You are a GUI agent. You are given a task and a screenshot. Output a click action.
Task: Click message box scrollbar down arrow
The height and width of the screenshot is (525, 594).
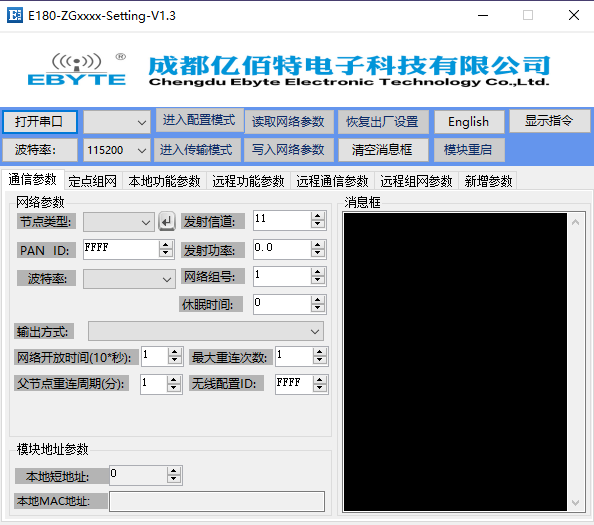coord(575,503)
